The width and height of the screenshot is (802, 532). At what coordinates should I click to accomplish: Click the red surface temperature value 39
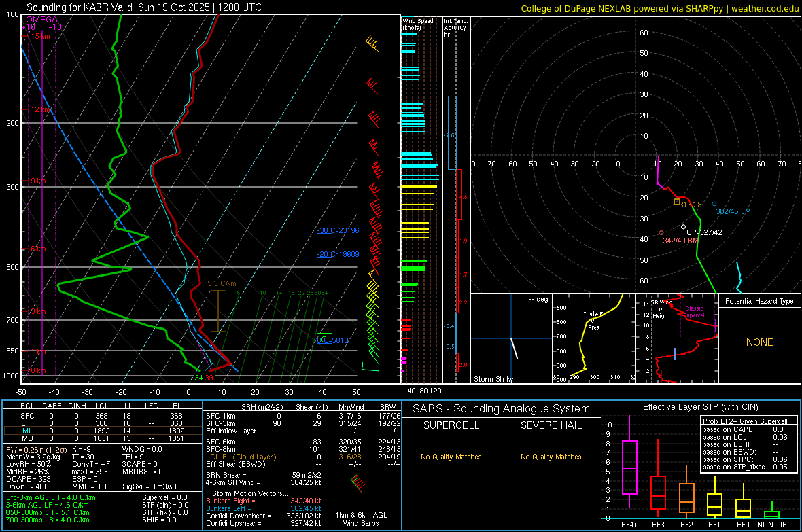coord(209,378)
